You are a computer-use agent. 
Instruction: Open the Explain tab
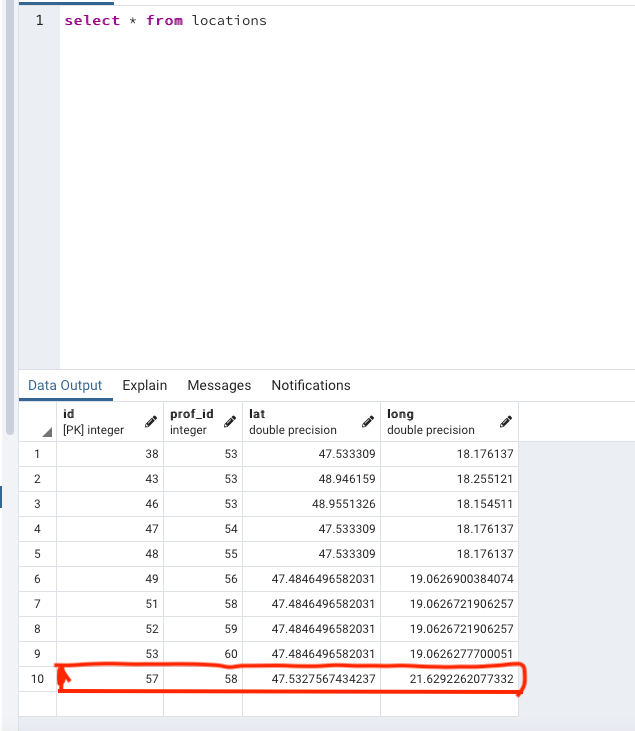click(x=145, y=385)
